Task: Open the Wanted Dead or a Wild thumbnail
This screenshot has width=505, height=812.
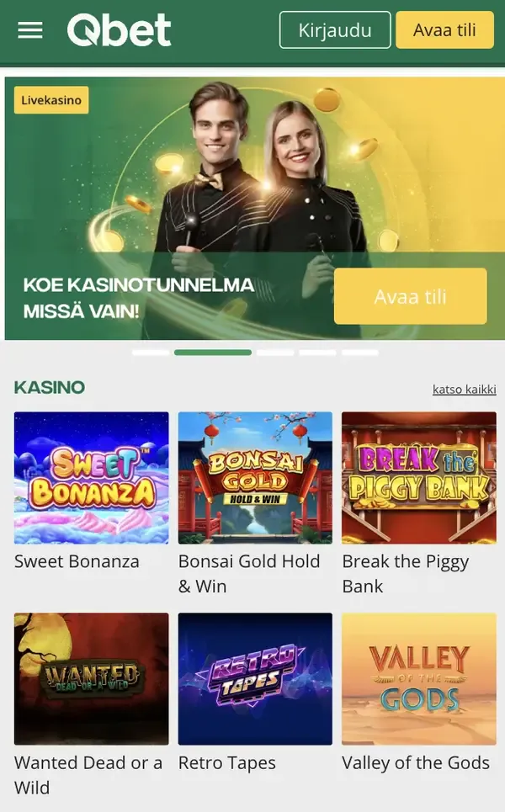Action: point(91,679)
